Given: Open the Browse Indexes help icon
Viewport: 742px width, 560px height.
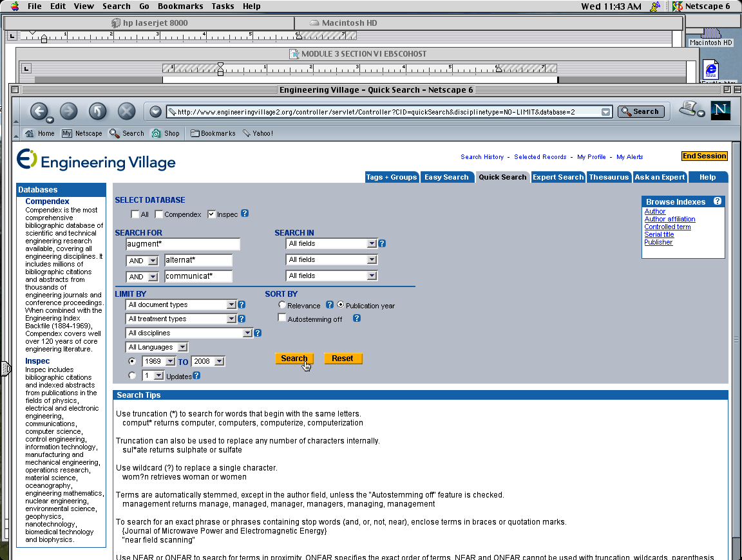Looking at the screenshot, I should [718, 201].
